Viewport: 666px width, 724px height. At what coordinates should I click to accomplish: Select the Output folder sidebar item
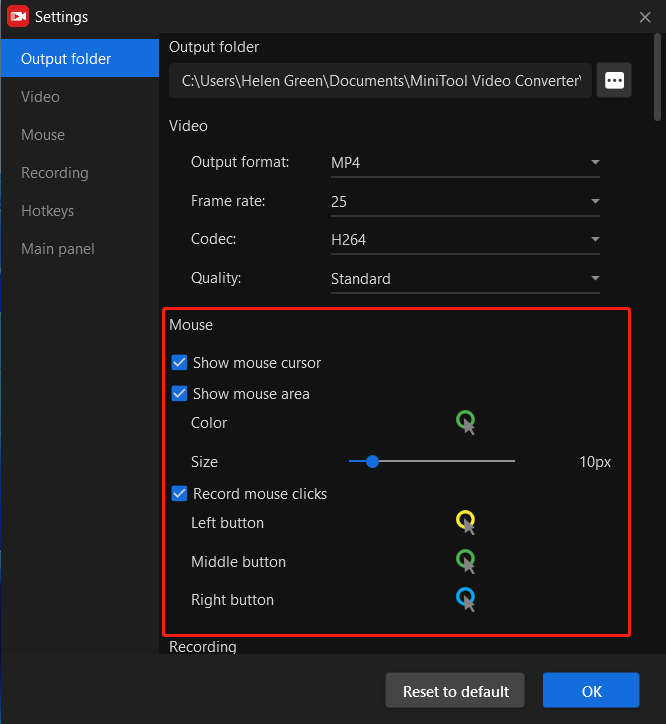pos(80,58)
